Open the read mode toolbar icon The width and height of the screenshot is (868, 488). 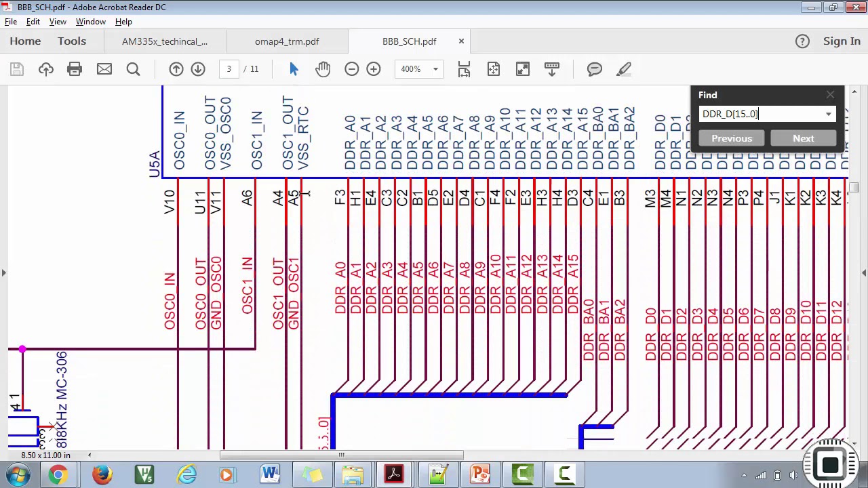[x=552, y=69]
